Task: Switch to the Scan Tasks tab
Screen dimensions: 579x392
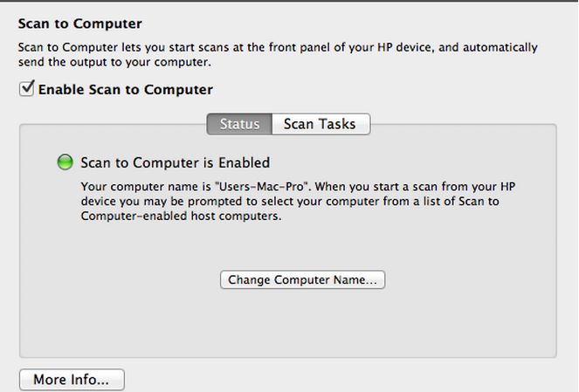Action: tap(321, 124)
